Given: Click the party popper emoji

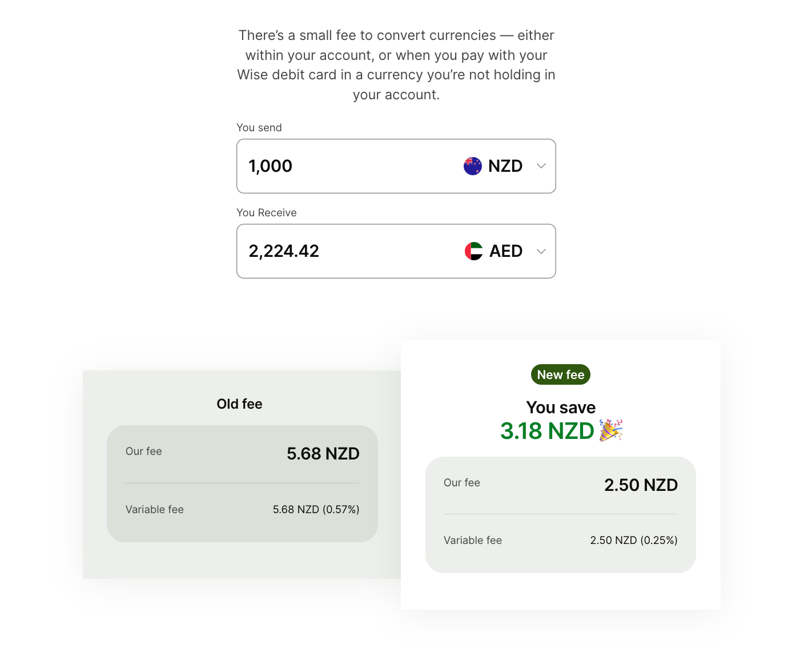Looking at the screenshot, I should (610, 430).
